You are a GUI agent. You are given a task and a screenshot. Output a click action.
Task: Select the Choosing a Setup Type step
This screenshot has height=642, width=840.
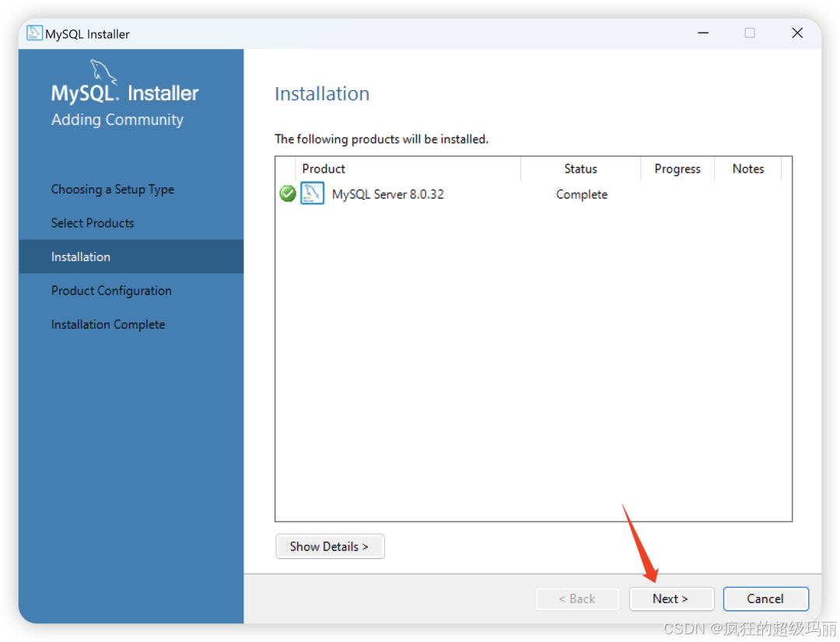click(x=113, y=190)
